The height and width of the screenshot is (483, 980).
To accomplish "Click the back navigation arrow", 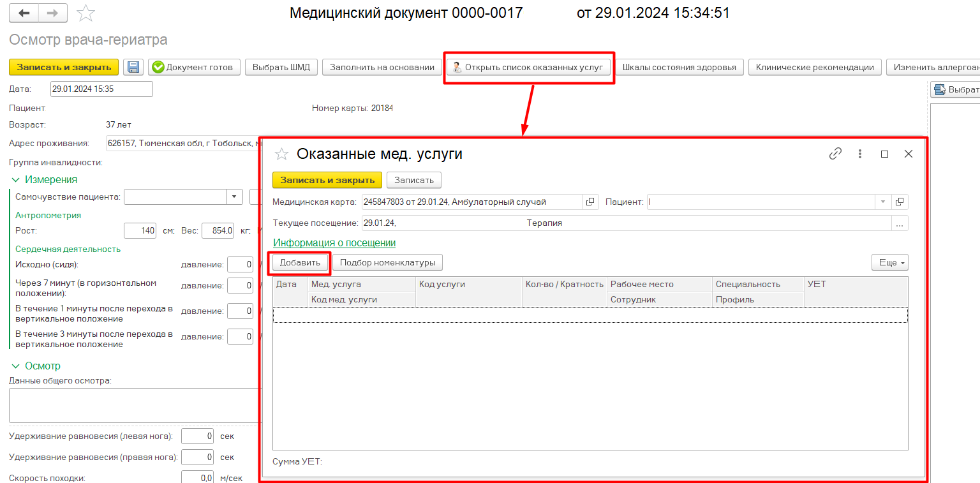I will [24, 13].
